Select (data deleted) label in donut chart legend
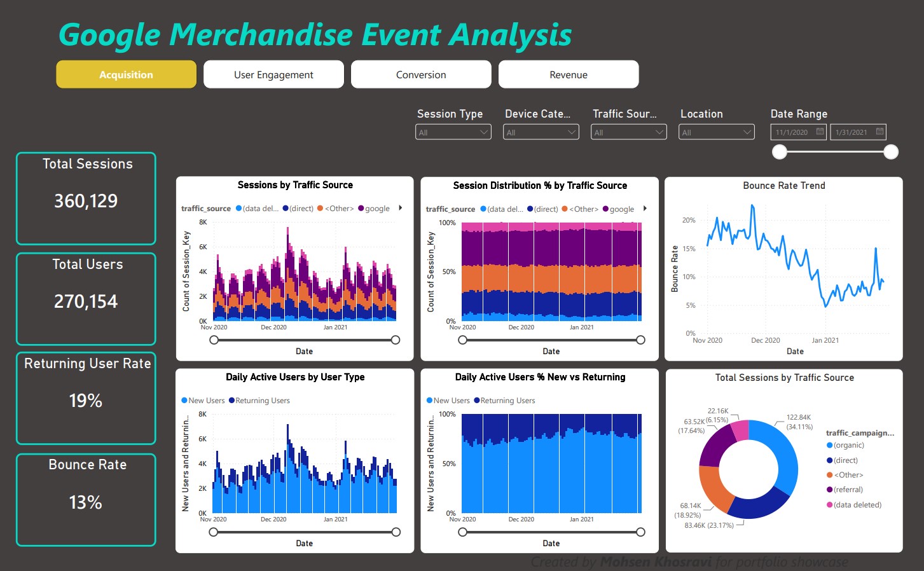Screen dimensions: 924x571 pos(858,505)
